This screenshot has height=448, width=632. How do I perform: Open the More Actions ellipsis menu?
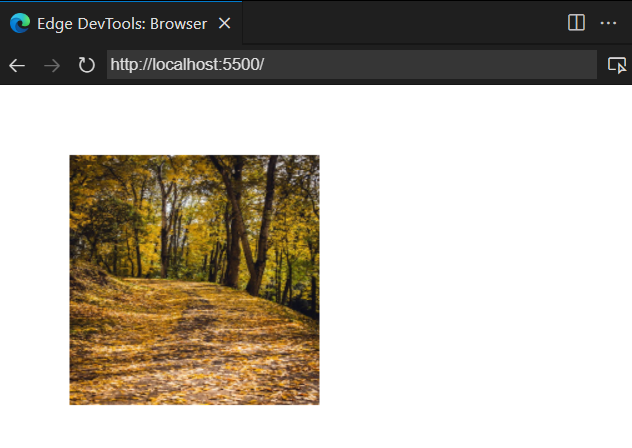coord(608,22)
